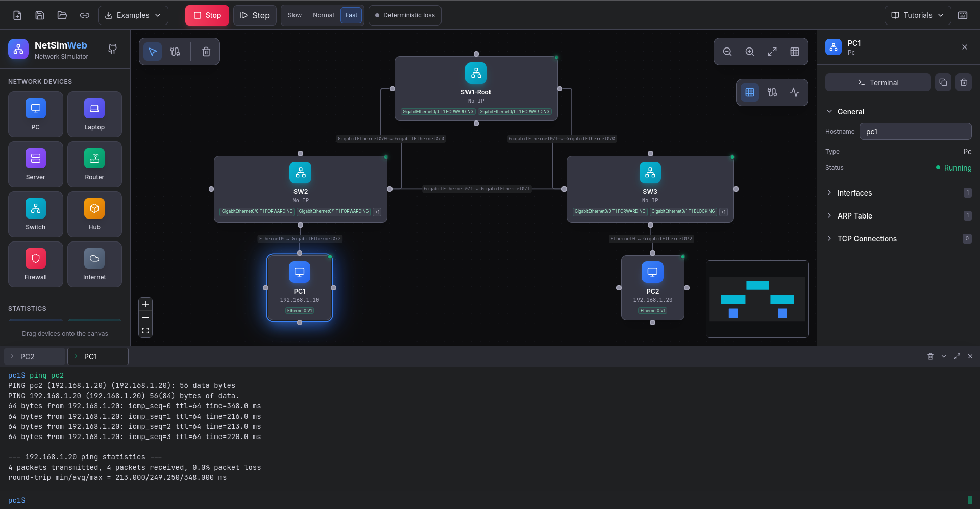
Task: Click the zoom out magnifier icon
Action: point(727,52)
